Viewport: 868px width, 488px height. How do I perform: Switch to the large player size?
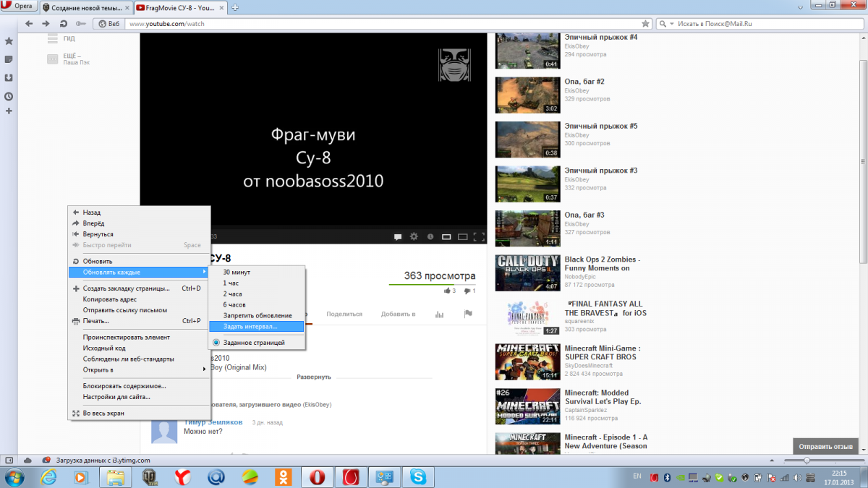[462, 236]
